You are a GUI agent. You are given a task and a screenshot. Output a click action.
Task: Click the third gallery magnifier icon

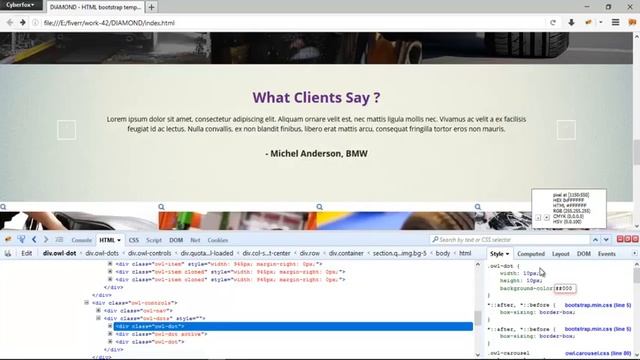coord(320,207)
